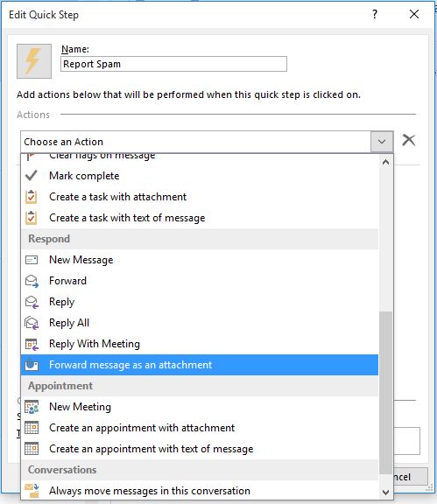Image resolution: width=437 pixels, height=504 pixels.
Task: Click the Reply With Meeting calendar icon
Action: pos(32,344)
